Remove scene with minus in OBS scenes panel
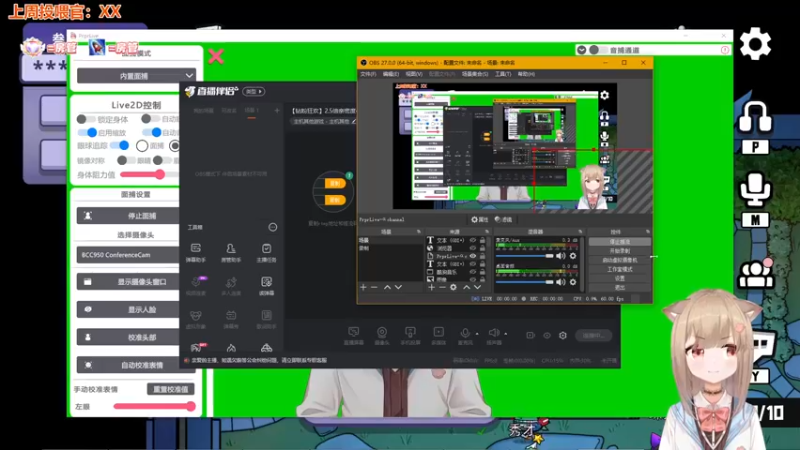Image resolution: width=800 pixels, height=450 pixels. [374, 287]
